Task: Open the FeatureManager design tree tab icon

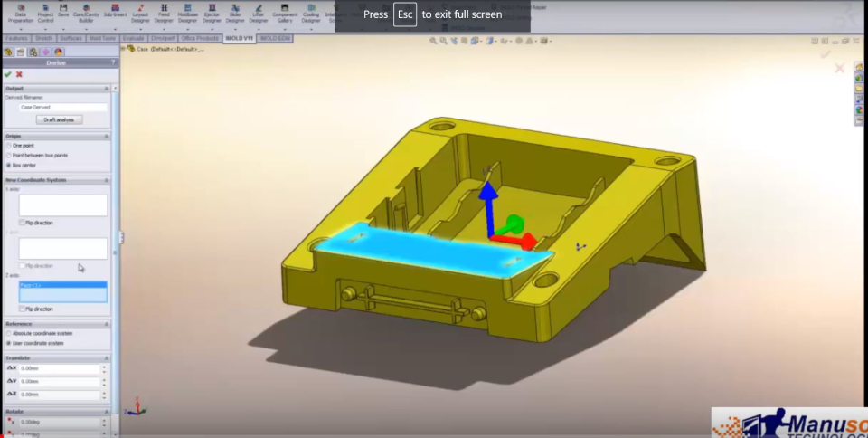Action: pos(8,52)
